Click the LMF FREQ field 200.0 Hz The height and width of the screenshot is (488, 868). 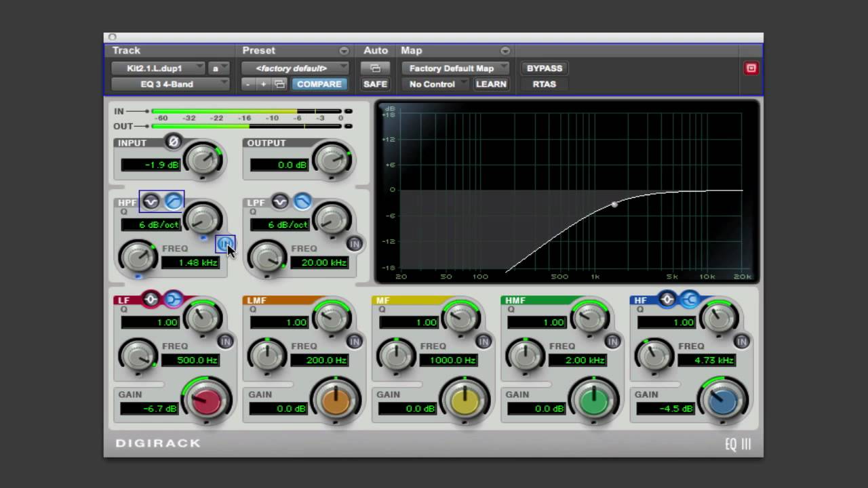(319, 360)
